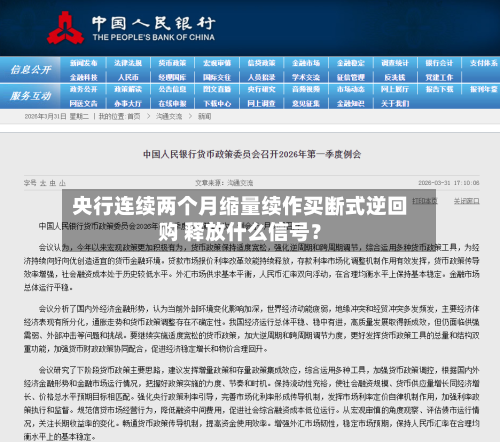
Task: Click the article title about 2026年第一季度例会
Action: [x=252, y=154]
